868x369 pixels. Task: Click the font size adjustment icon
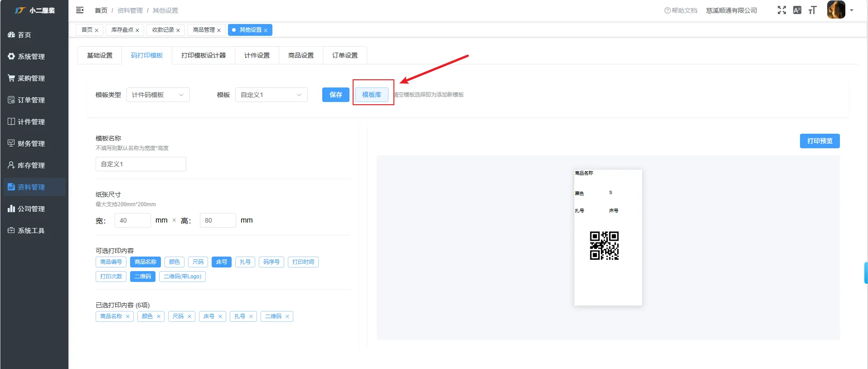(812, 10)
